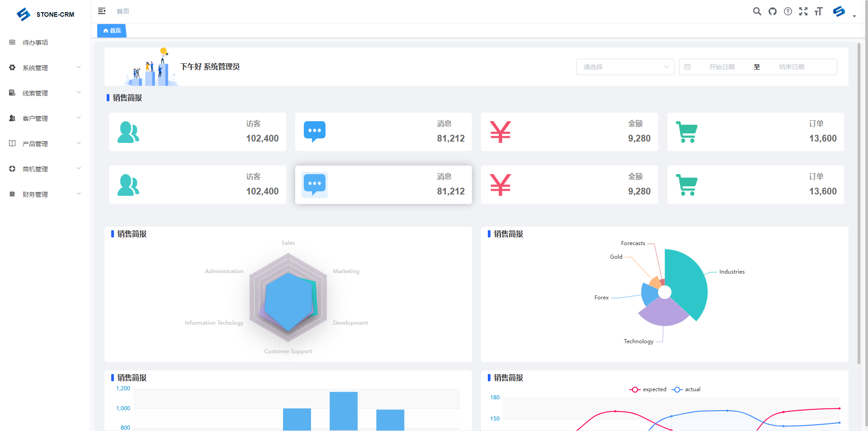Screen dimensions: 868x431
Task: Open 财务管理 menu
Action: [x=45, y=194]
